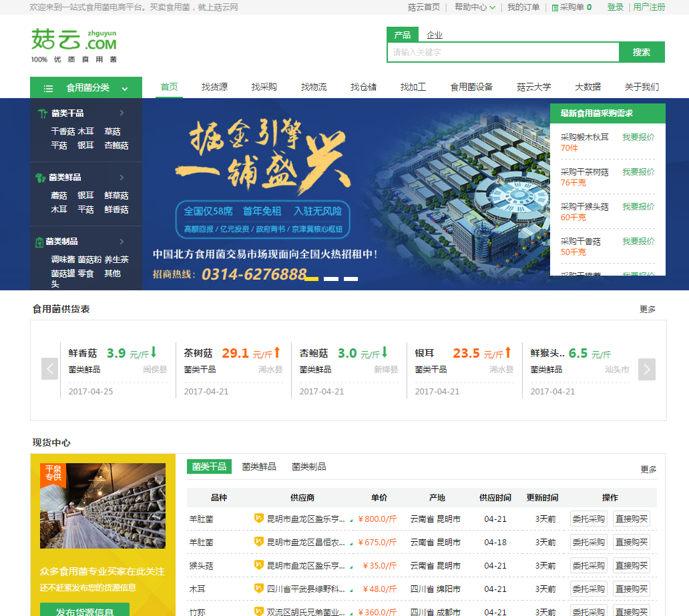Click the green 搜索 button
689x616 pixels.
pyautogui.click(x=642, y=52)
